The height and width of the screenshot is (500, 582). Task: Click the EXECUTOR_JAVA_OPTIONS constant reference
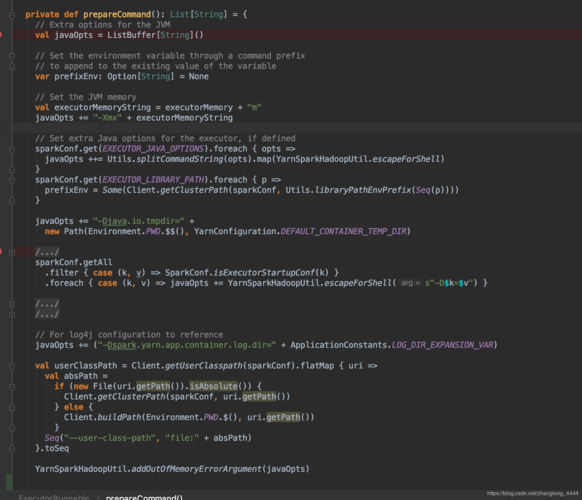[x=153, y=149]
